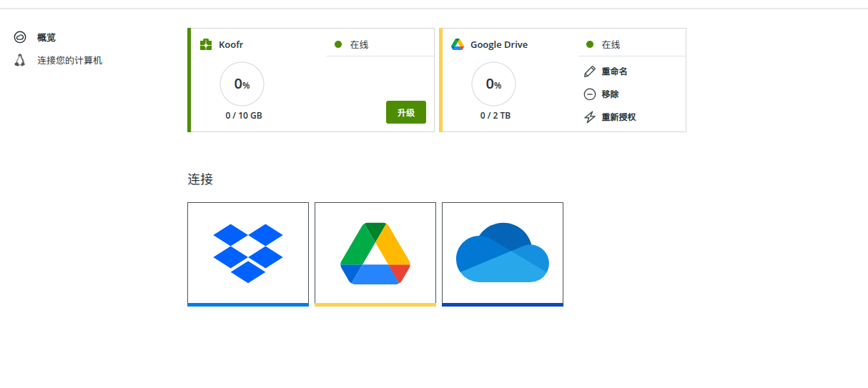This screenshot has height=388, width=868.
Task: Click 在线 status text on Koofr card
Action: (x=359, y=44)
